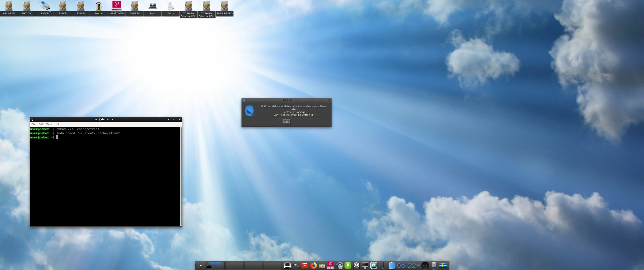This screenshot has height=270, width=644.
Task: Click the network cable status icon
Action: pos(434,265)
